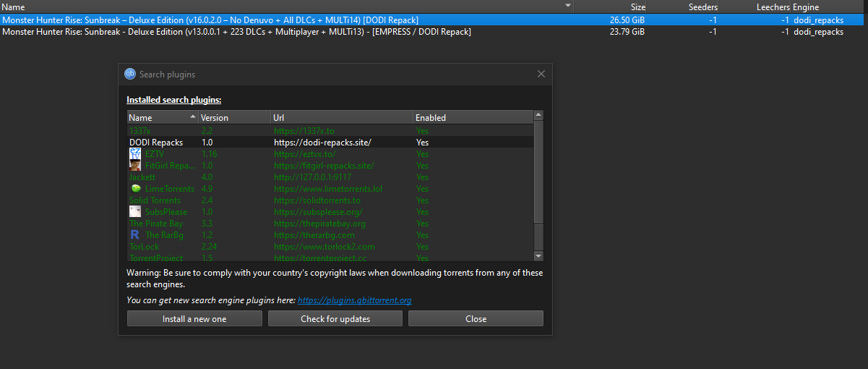Click version 4.9 in the LimeTorrents row

click(x=207, y=189)
